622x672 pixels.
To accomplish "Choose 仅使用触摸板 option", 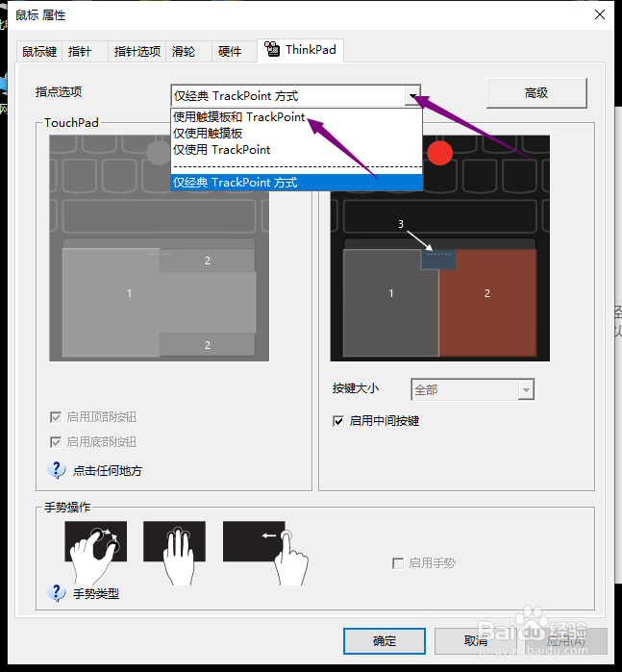I will point(296,134).
